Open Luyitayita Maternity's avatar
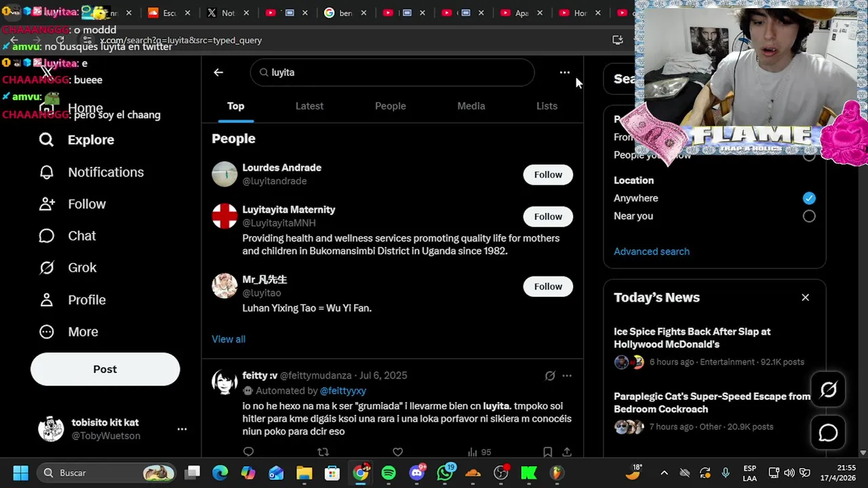Image resolution: width=868 pixels, height=488 pixels. tap(224, 216)
